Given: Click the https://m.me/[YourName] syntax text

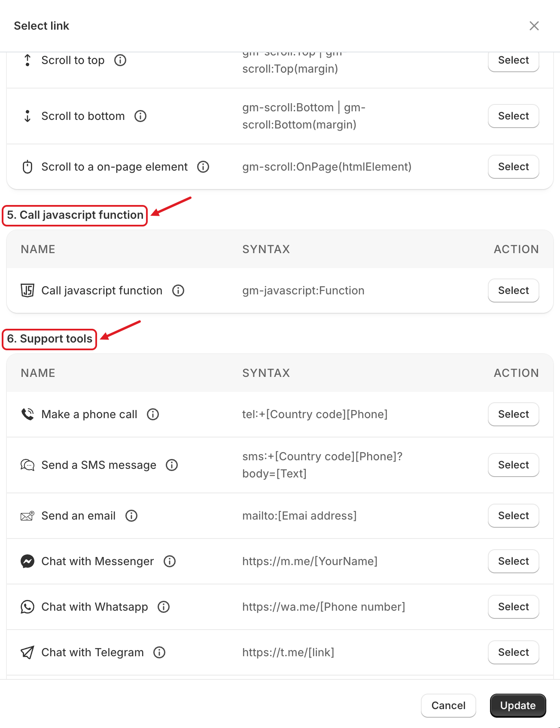Looking at the screenshot, I should pyautogui.click(x=310, y=561).
